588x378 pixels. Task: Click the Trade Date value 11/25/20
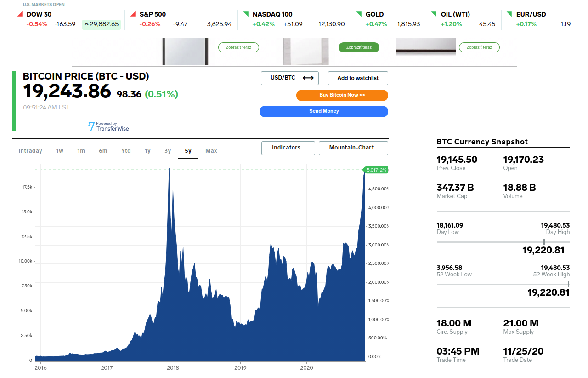523,351
